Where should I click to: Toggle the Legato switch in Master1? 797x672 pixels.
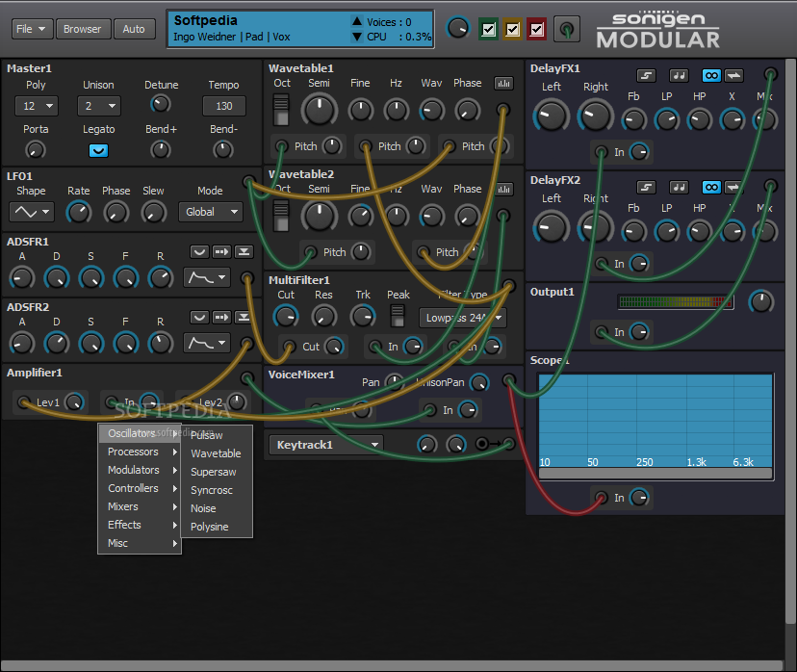pos(98,150)
